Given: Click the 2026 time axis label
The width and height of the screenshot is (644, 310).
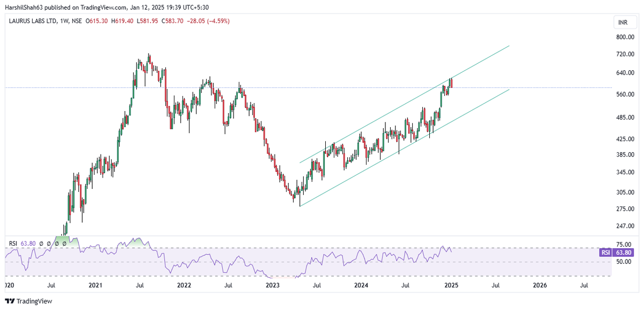Looking at the screenshot, I should (x=539, y=286).
